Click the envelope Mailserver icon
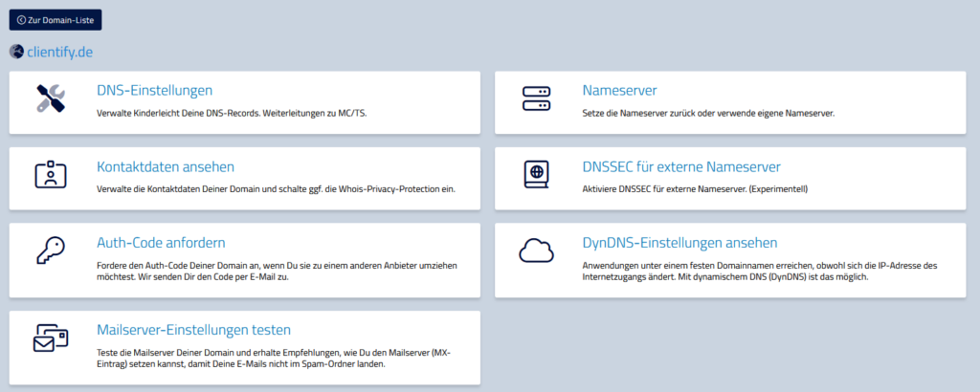 pos(51,339)
